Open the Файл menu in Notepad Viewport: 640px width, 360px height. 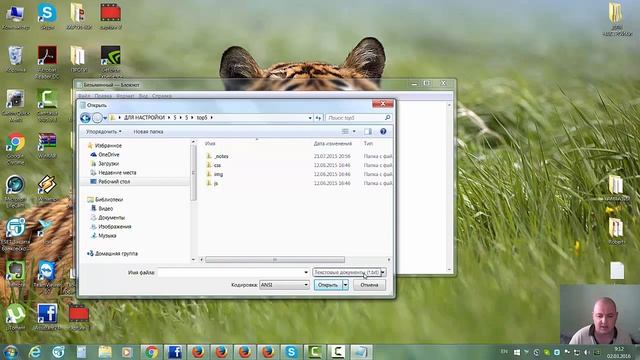[84, 96]
